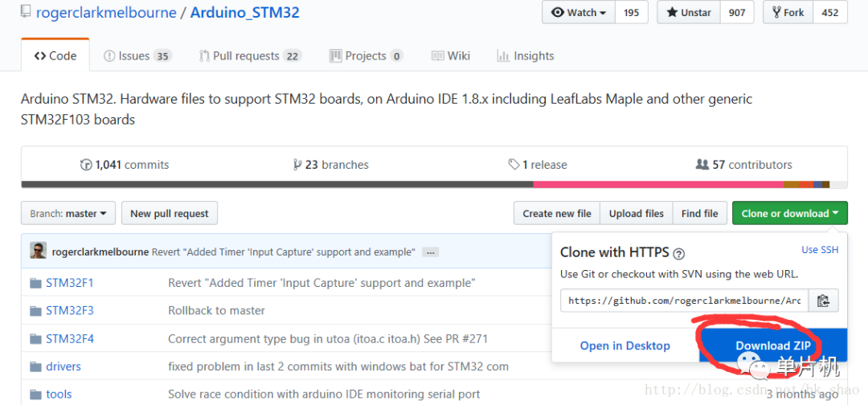
Task: Toggle the Clone or download dropdown
Action: pyautogui.click(x=789, y=213)
